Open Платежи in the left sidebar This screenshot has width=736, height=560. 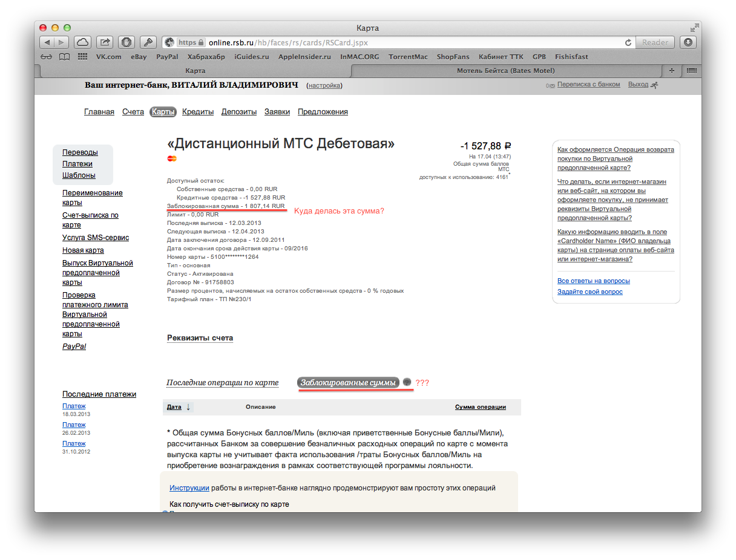point(77,164)
